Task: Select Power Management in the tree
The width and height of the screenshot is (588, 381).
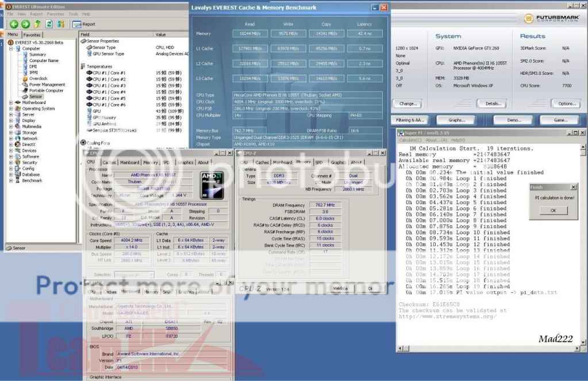Action: tap(47, 84)
